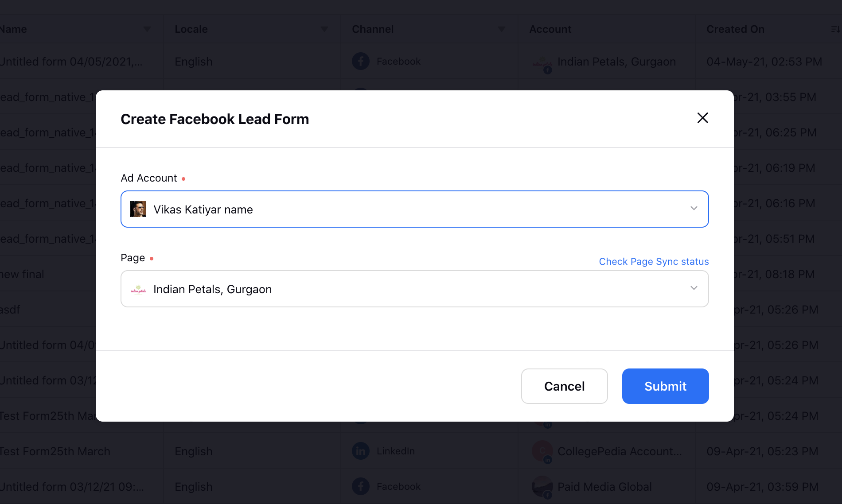Screen dimensions: 842x504
Task: Select Untitled form 03/12/21 09 row name
Action: click(x=72, y=487)
